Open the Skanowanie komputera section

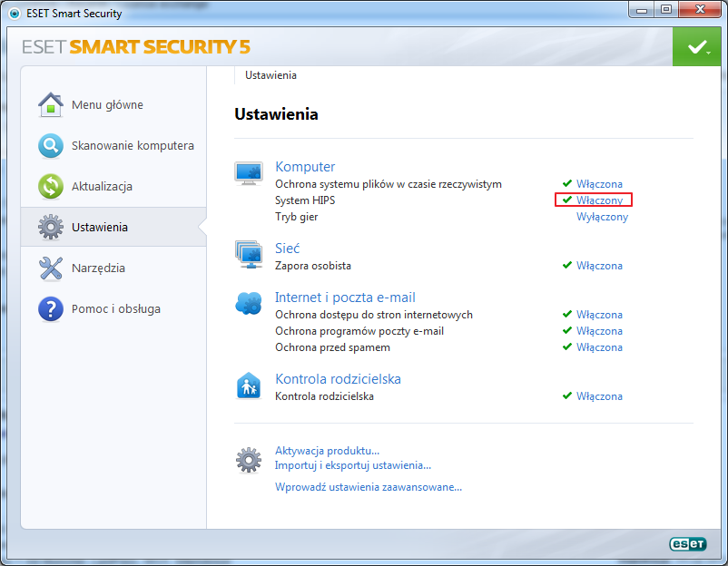(x=133, y=146)
